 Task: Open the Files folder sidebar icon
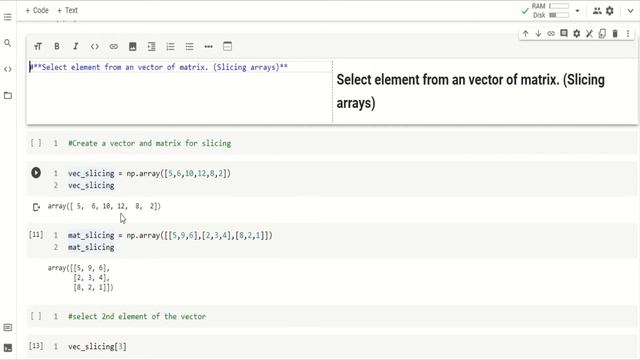click(x=8, y=96)
